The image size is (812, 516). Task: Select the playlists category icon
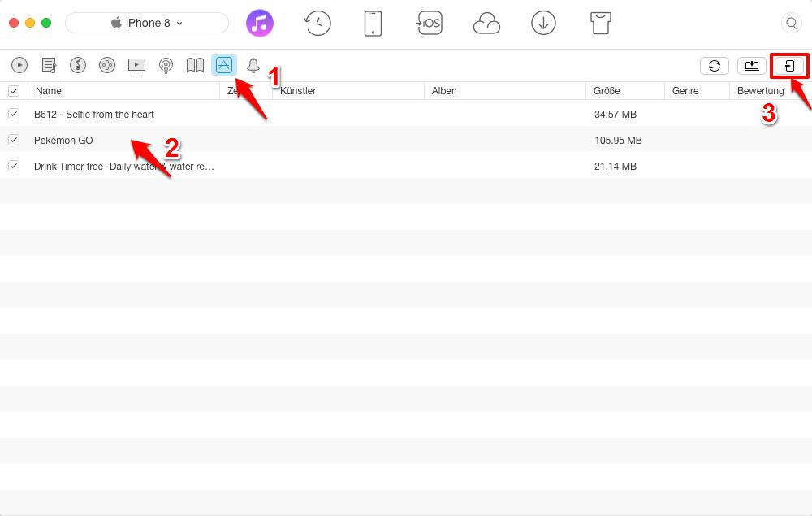click(49, 65)
